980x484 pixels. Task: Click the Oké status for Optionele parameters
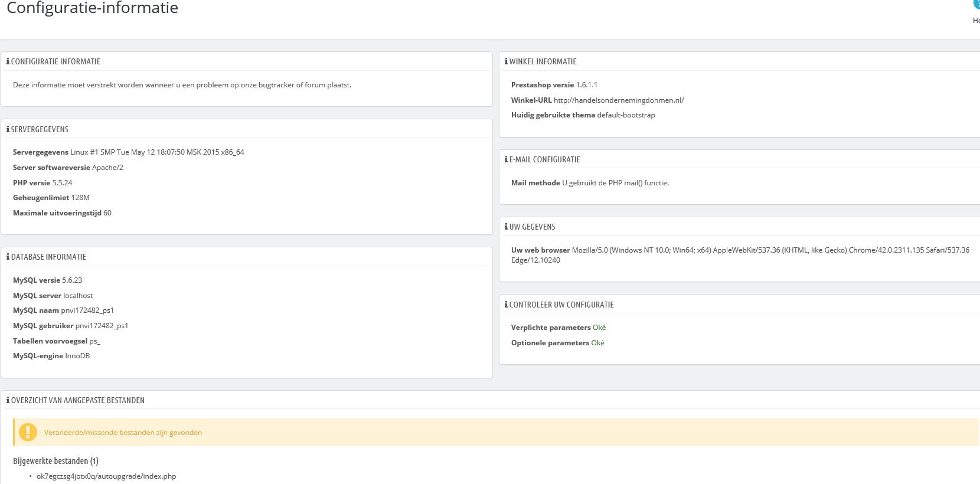(x=597, y=343)
